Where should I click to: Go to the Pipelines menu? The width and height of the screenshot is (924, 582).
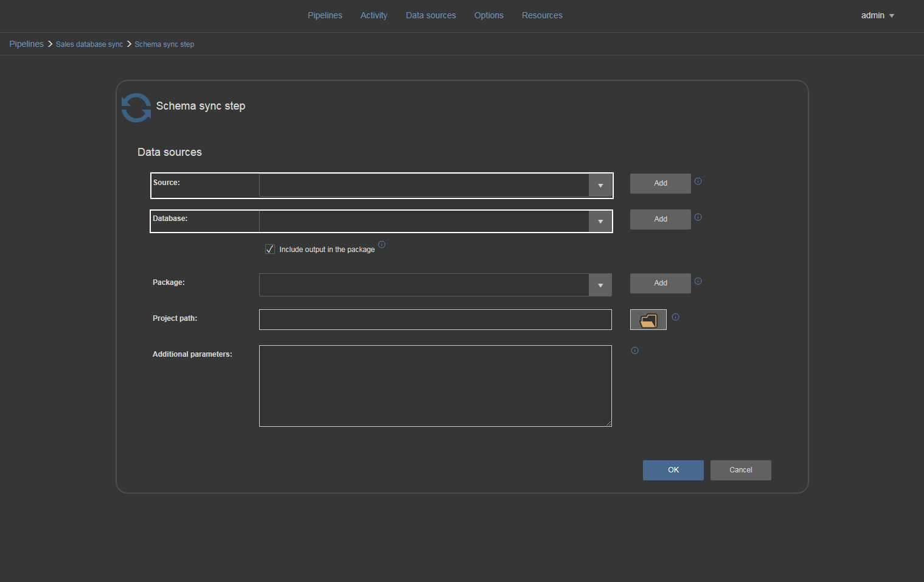(x=325, y=15)
